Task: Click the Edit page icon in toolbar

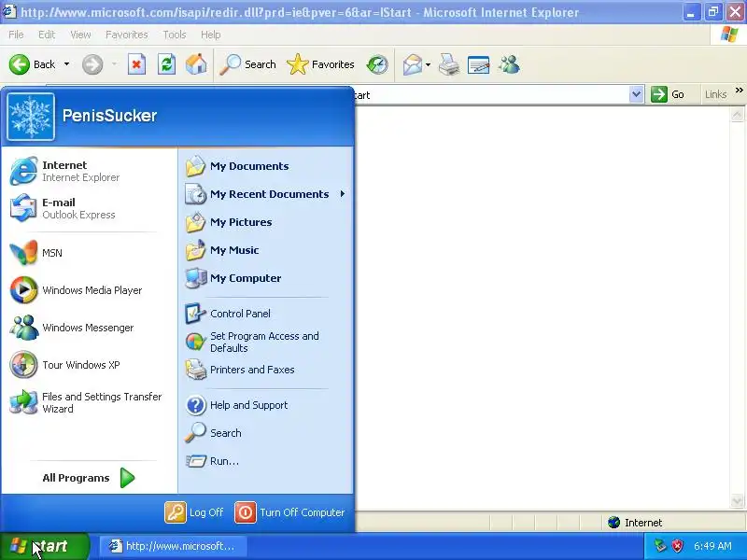Action: tap(479, 64)
